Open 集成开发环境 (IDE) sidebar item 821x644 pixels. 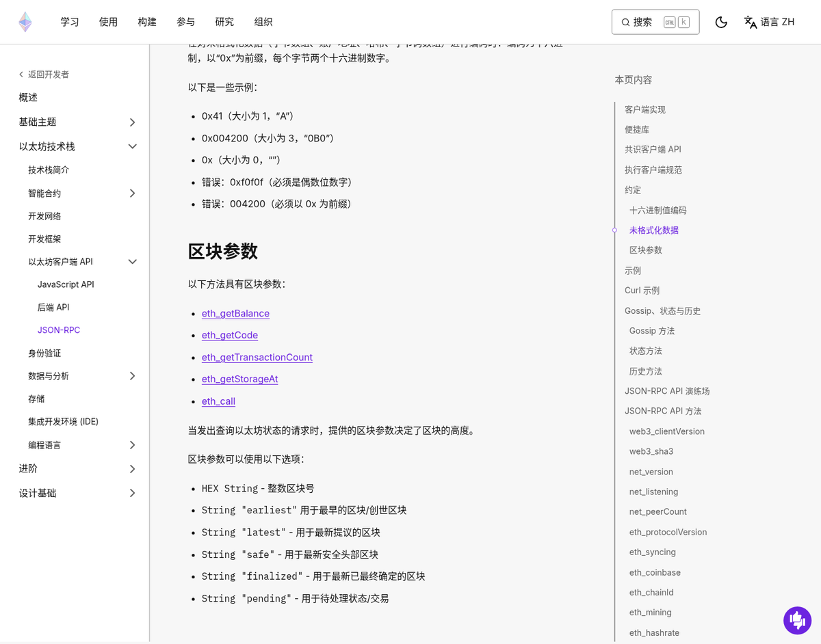pos(63,422)
